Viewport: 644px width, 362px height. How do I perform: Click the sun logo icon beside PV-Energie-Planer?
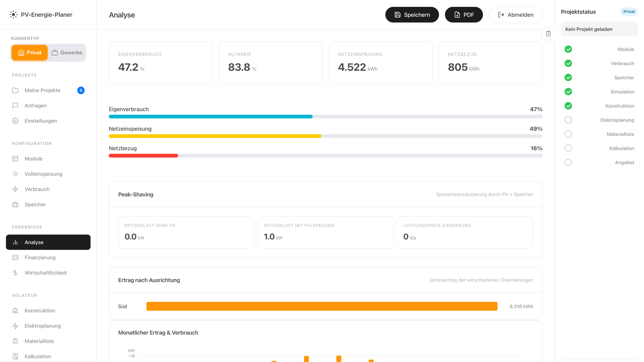click(x=13, y=14)
